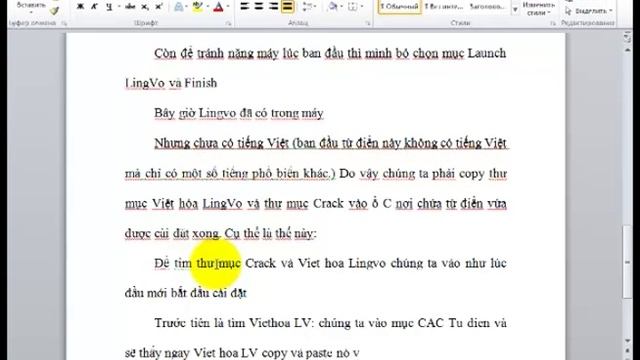Apply paragraph shading fill
The width and height of the screenshot is (640, 360).
pyautogui.click(x=333, y=7)
